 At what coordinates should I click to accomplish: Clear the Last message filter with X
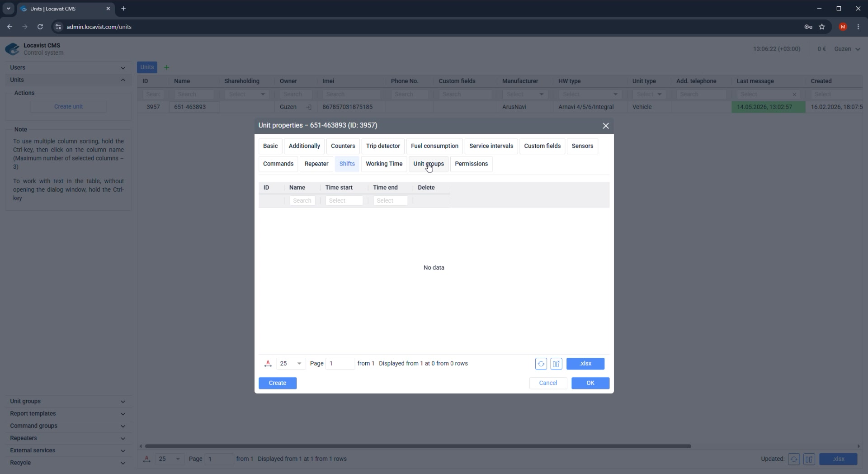794,95
